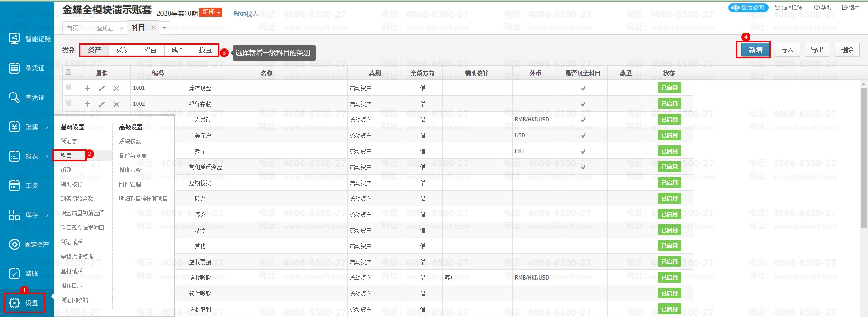Switch to the 负债 category tab

pyautogui.click(x=123, y=50)
